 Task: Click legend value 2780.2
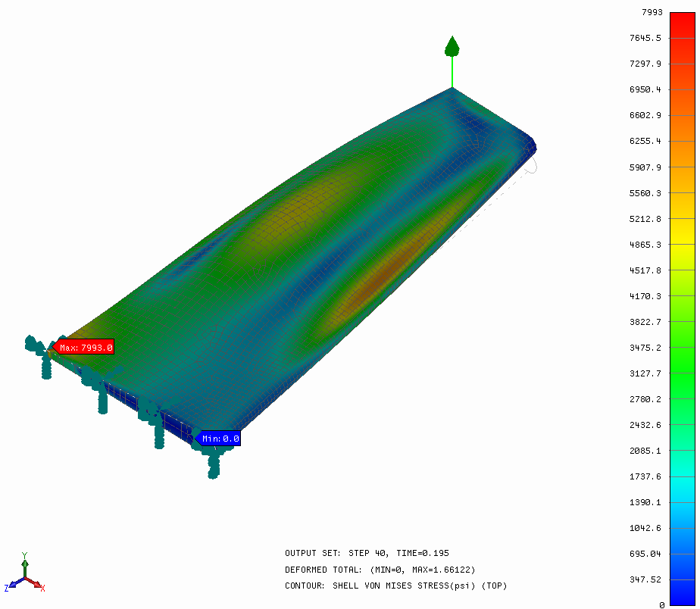645,399
